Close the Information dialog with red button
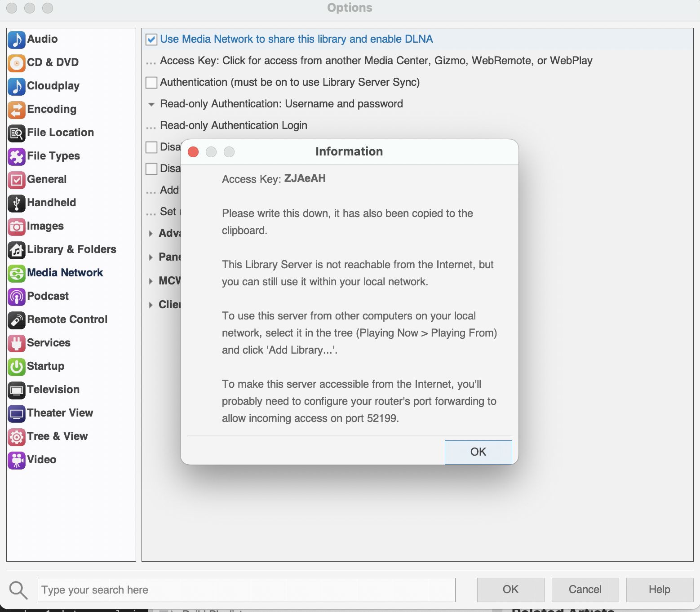The height and width of the screenshot is (612, 700). [193, 152]
